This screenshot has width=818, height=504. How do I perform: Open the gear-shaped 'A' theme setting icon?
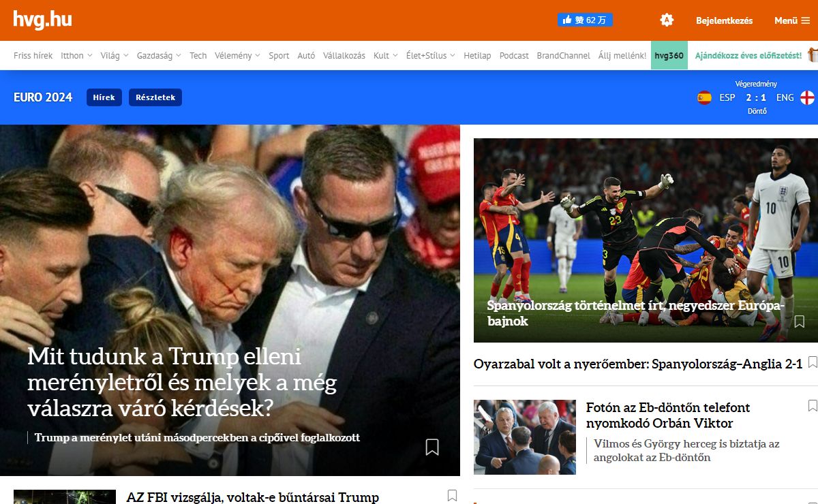(667, 20)
